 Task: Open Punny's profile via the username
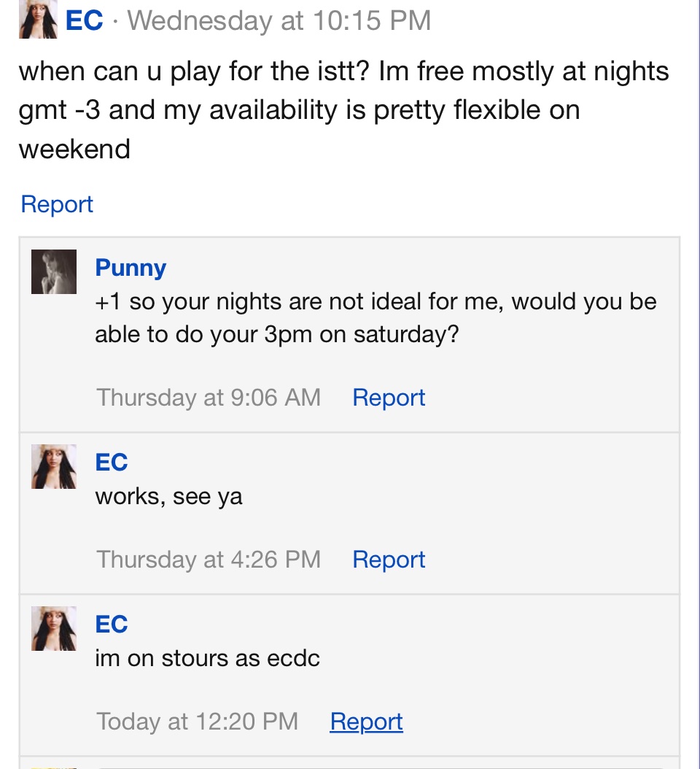131,268
